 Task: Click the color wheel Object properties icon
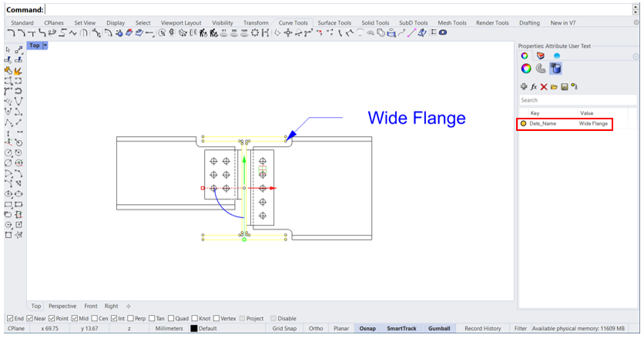coord(525,69)
